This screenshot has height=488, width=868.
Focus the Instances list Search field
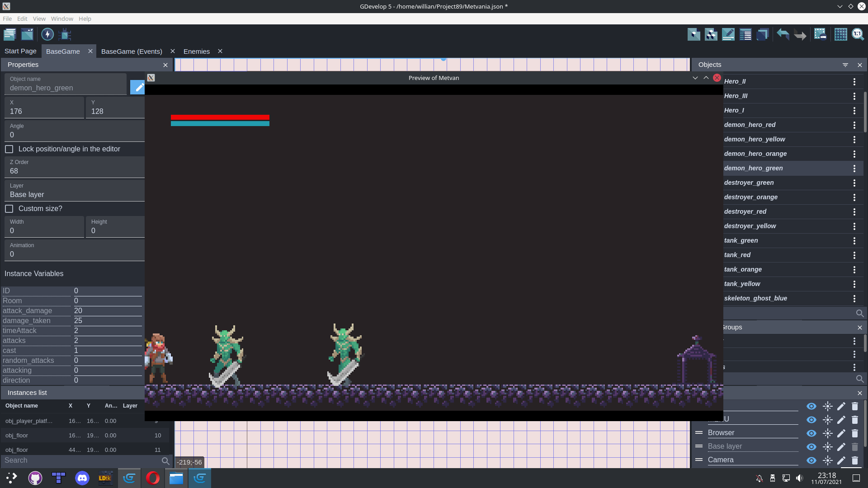click(81, 460)
